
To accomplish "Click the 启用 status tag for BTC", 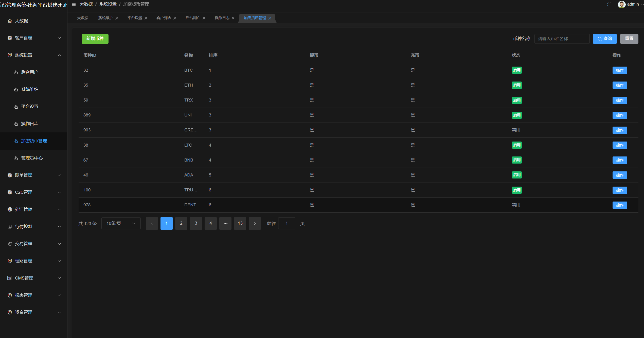I will tap(517, 70).
